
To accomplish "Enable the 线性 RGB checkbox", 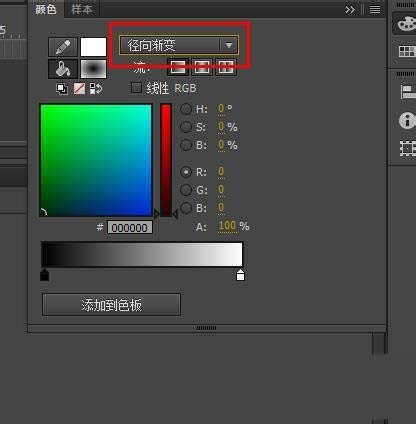I will coord(136,88).
